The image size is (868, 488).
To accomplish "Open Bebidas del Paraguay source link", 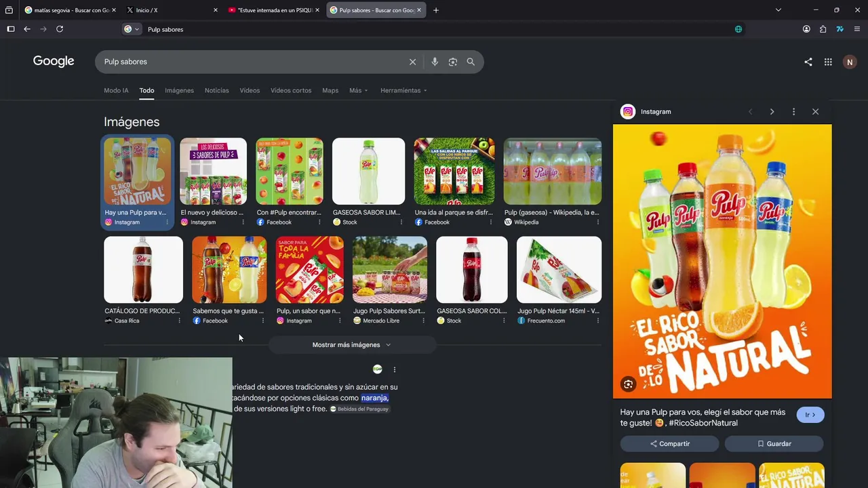I will 359,409.
